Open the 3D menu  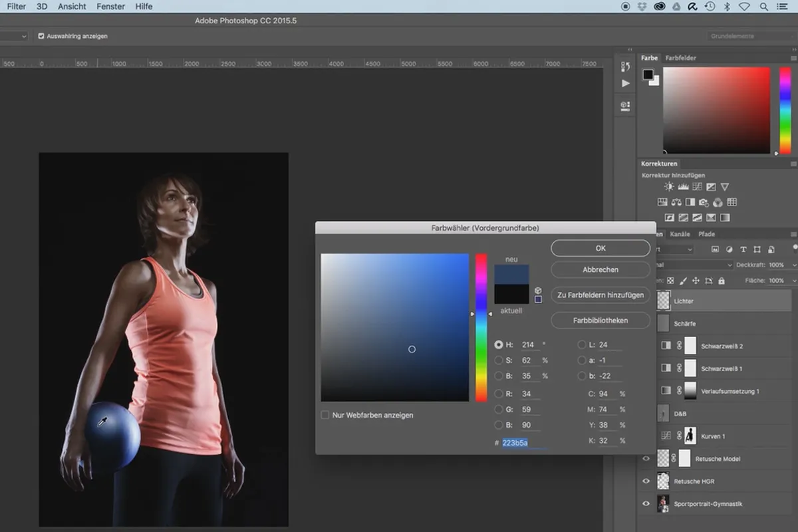tap(42, 6)
